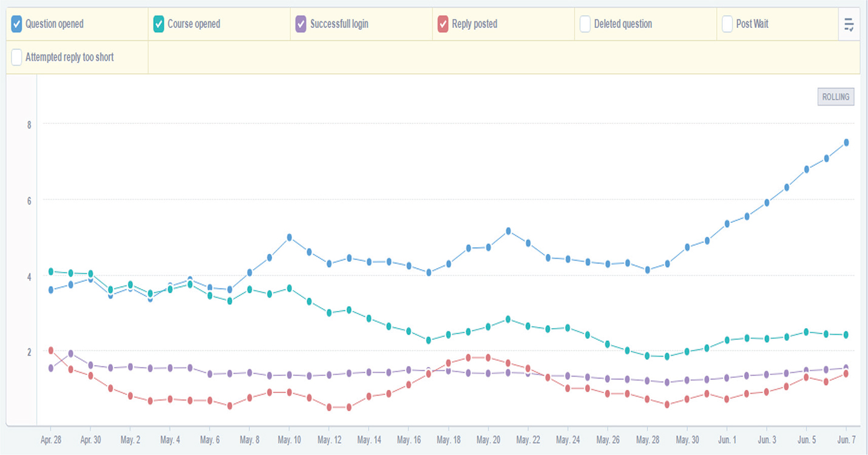Click the May. 20 x-axis date label

[488, 440]
